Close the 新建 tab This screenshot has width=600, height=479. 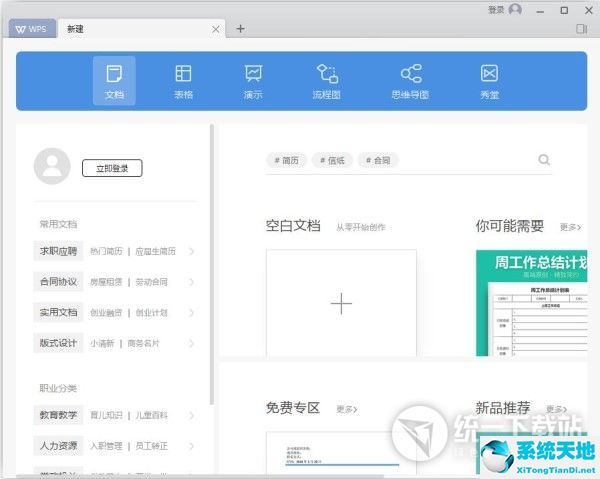[x=216, y=29]
